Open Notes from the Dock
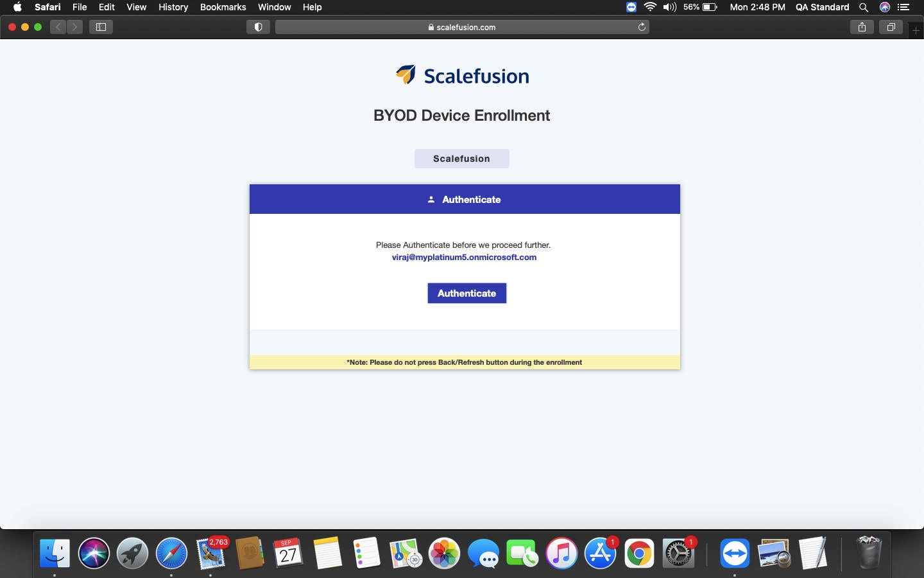This screenshot has width=924, height=578. pyautogui.click(x=327, y=553)
